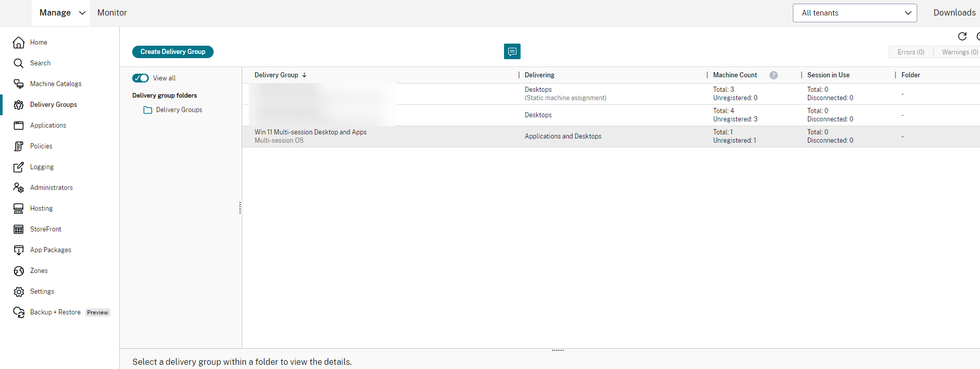
Task: Expand the Manage menu dropdown
Action: [61, 13]
